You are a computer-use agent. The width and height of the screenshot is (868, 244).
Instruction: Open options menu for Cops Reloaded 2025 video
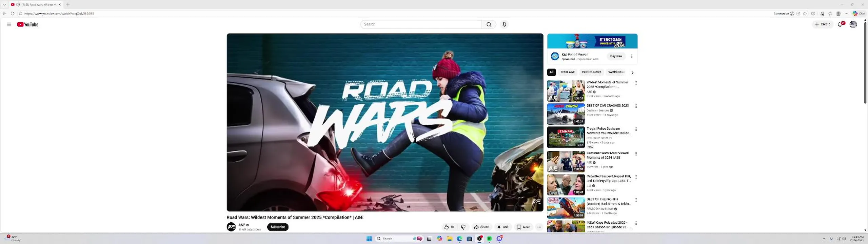(x=636, y=223)
